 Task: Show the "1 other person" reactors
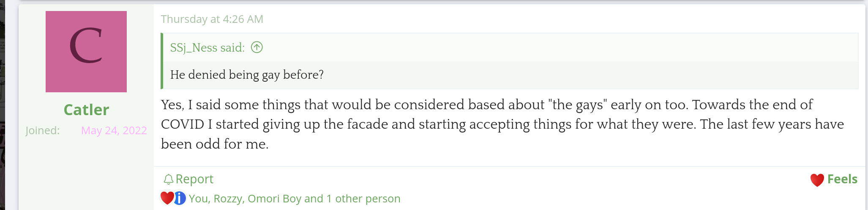tap(367, 199)
